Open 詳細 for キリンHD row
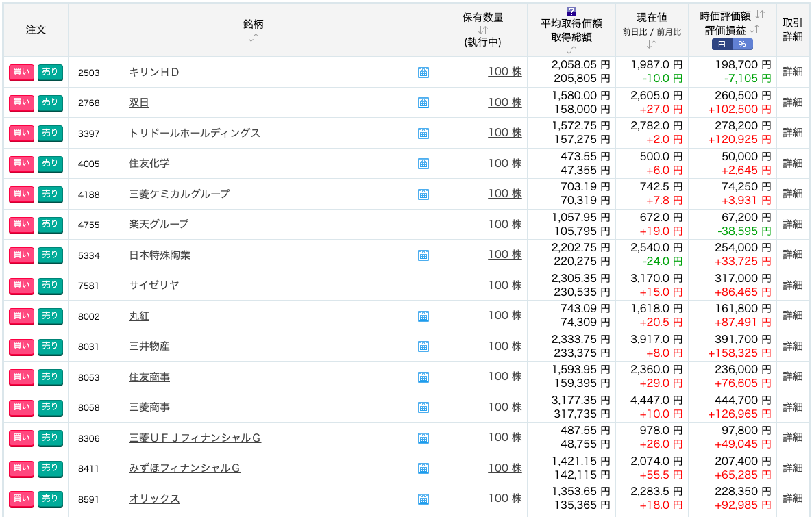Image resolution: width=812 pixels, height=517 pixels. click(793, 72)
